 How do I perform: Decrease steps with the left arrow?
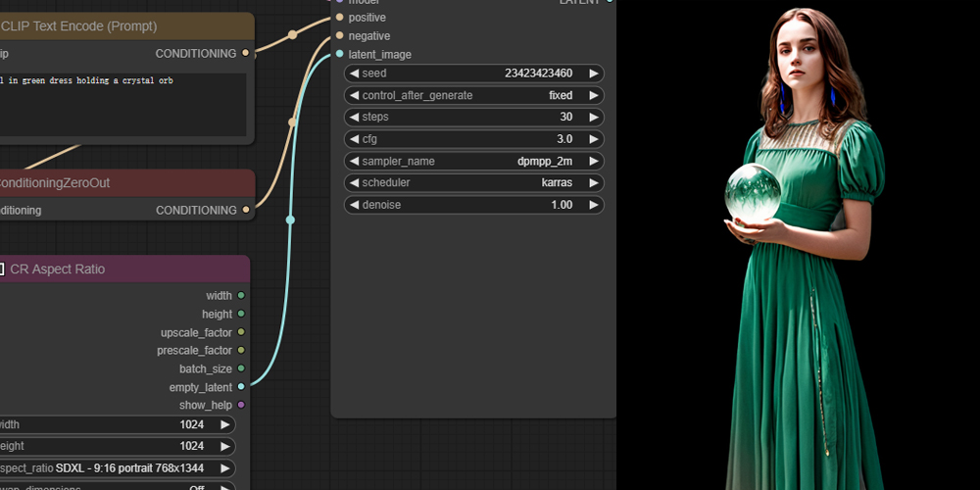(354, 118)
